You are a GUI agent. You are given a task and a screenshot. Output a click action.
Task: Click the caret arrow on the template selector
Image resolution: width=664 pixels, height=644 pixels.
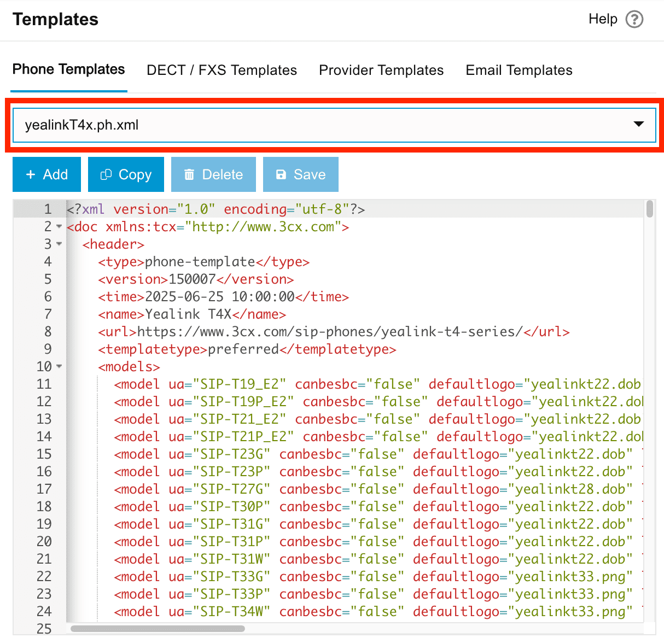pos(638,125)
